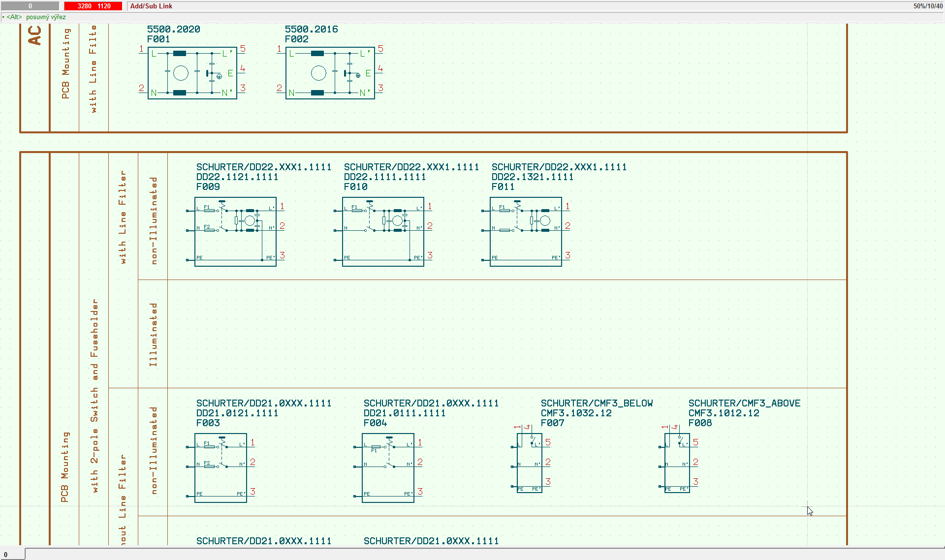
Task: Click the CMF3.1032.12 part number
Action: click(576, 413)
